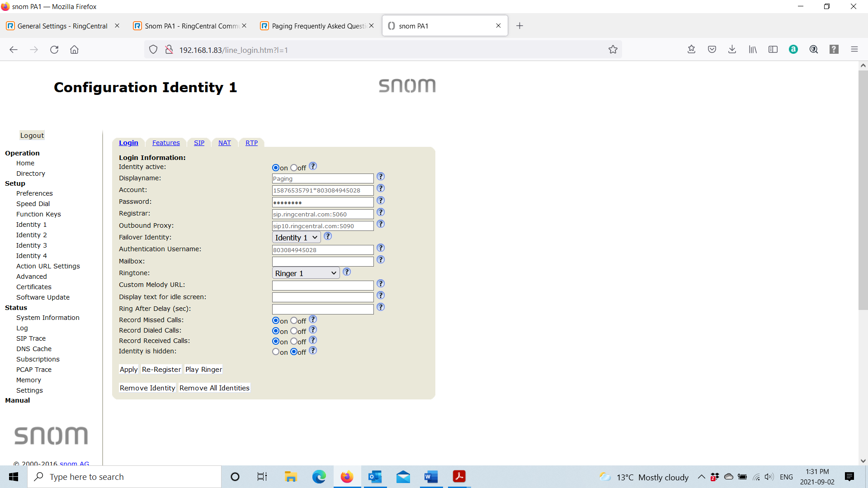Image resolution: width=868 pixels, height=488 pixels.
Task: Show hidden system tray icons chevron
Action: tap(701, 477)
